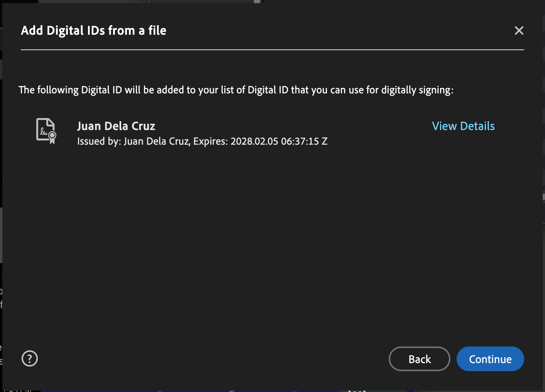The image size is (545, 392).
Task: Open View Details for the Digital ID
Action: tap(463, 126)
